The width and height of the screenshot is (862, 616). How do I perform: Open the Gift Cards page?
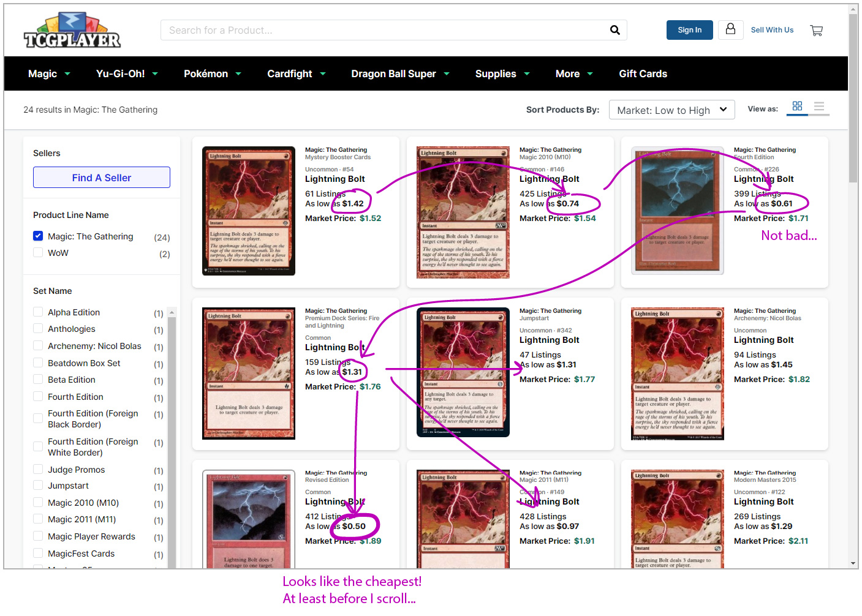pos(643,73)
